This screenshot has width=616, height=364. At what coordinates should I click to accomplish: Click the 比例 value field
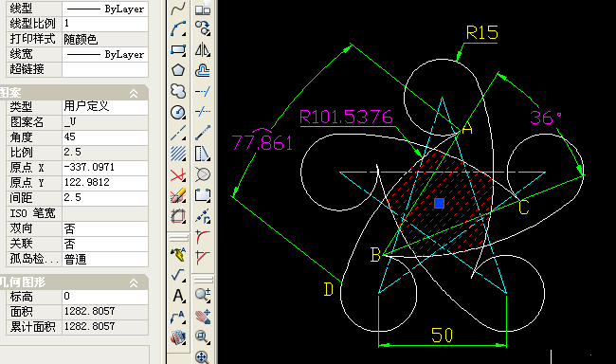click(105, 152)
